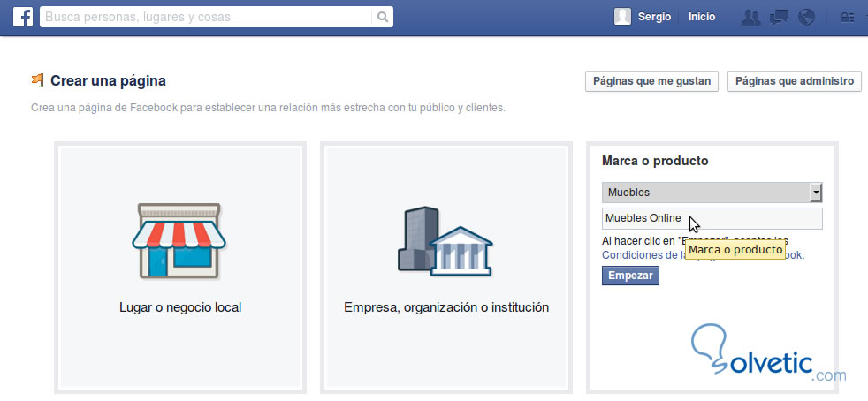This screenshot has width=868, height=401.
Task: Go to Inicio in the top bar
Action: tap(701, 17)
